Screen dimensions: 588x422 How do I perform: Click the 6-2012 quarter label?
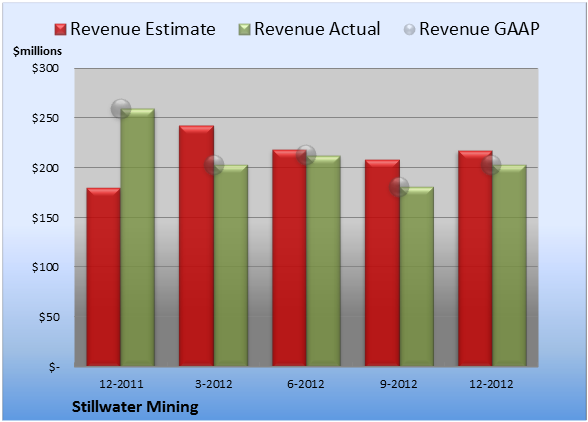(306, 384)
